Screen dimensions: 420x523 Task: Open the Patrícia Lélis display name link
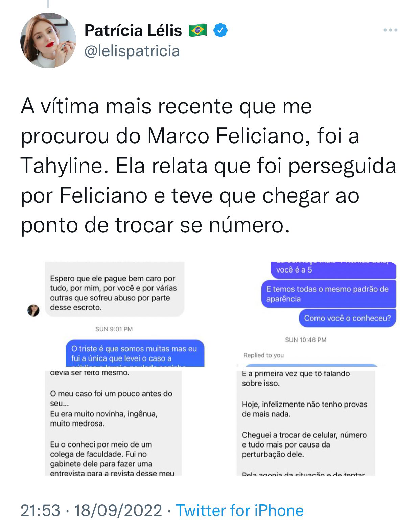[x=133, y=30]
